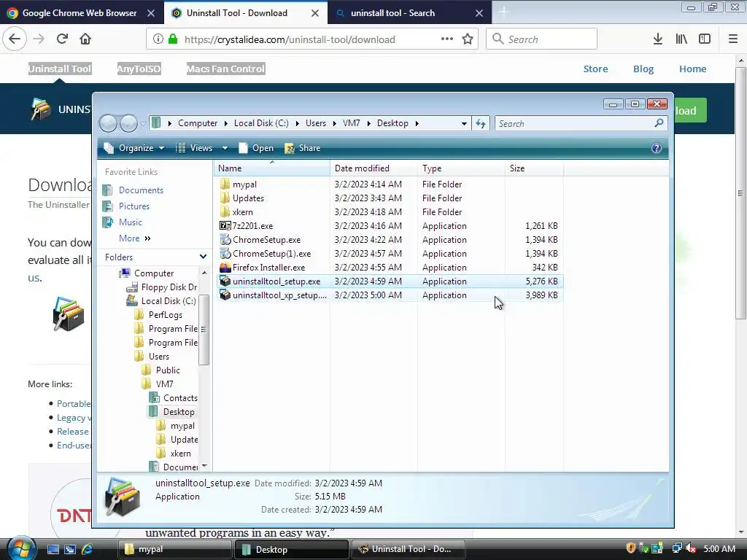Click the site information icon in address bar
This screenshot has width=747, height=560.
158,39
